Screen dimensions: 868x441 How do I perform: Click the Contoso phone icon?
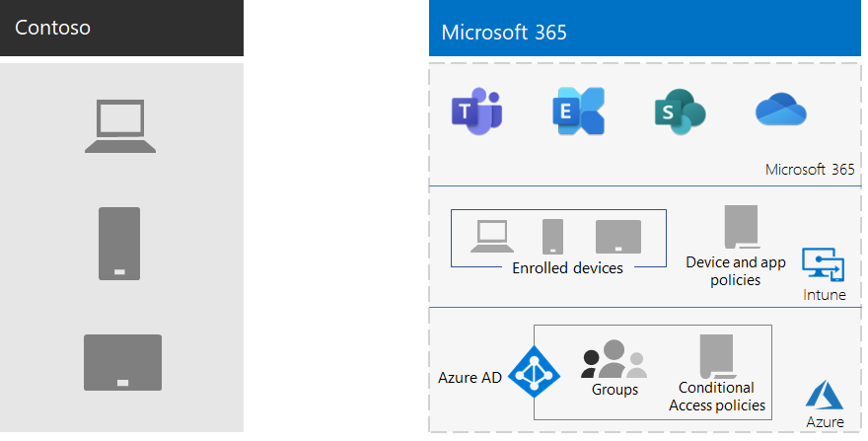coord(119,244)
